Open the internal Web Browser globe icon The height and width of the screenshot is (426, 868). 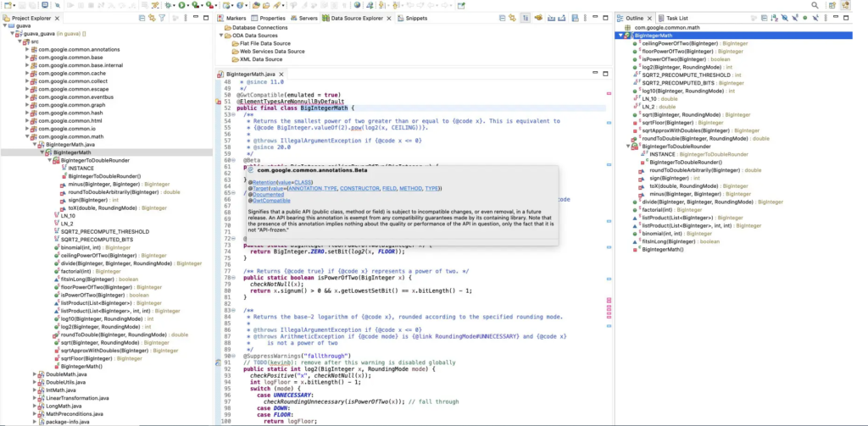[x=357, y=5]
